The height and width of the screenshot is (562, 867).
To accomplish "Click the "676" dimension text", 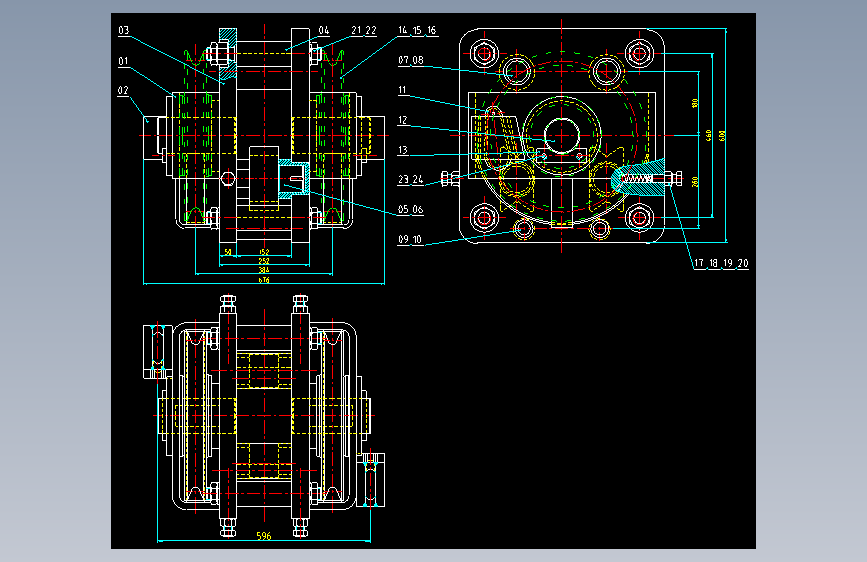I will [x=264, y=280].
